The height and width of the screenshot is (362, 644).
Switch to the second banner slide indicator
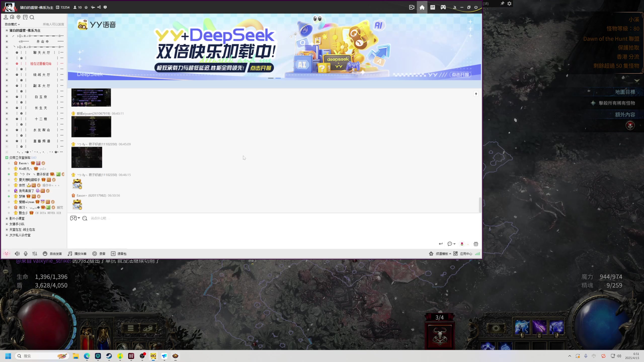pyautogui.click(x=278, y=78)
